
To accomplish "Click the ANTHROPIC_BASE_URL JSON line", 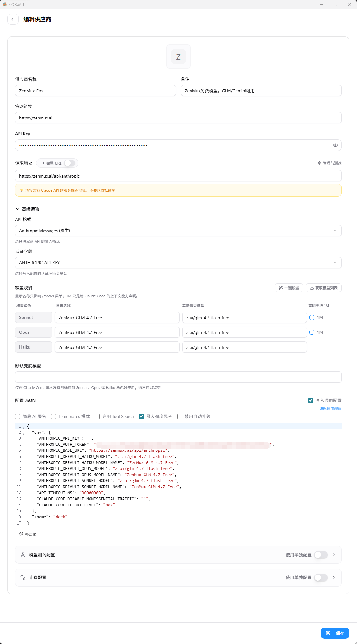I will 103,450.
